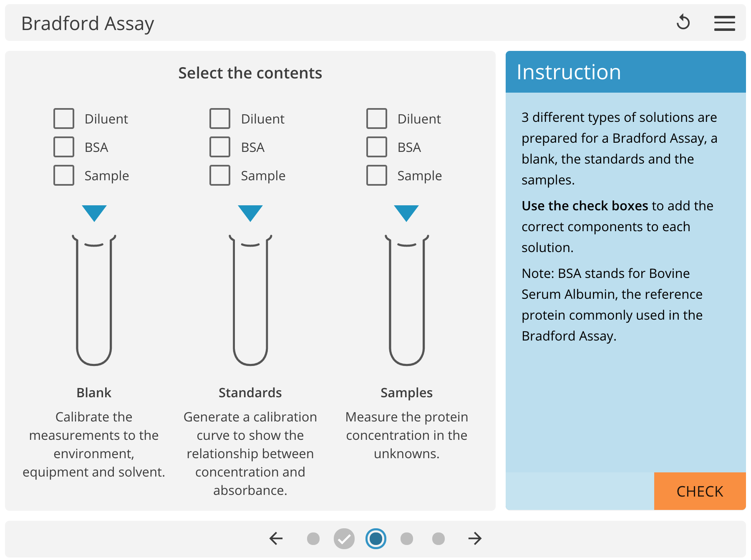The width and height of the screenshot is (751, 560).
Task: Select Sample for the Samples tube
Action: (376, 175)
